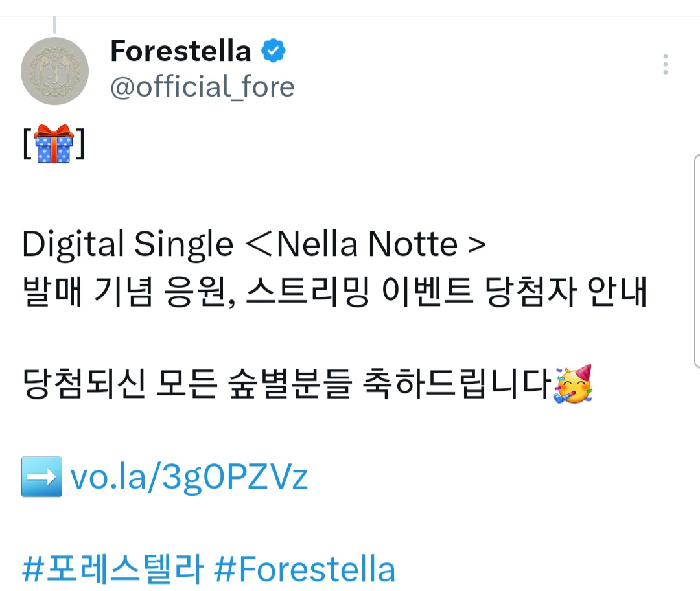Viewport: 700px width, 591px height.
Task: Click the "스트리밍 이벤트" text
Action: point(356,293)
